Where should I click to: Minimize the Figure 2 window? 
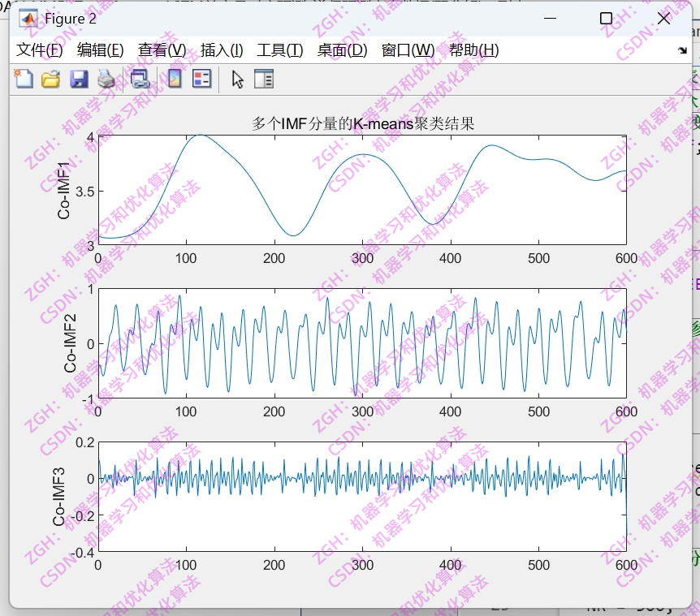550,19
